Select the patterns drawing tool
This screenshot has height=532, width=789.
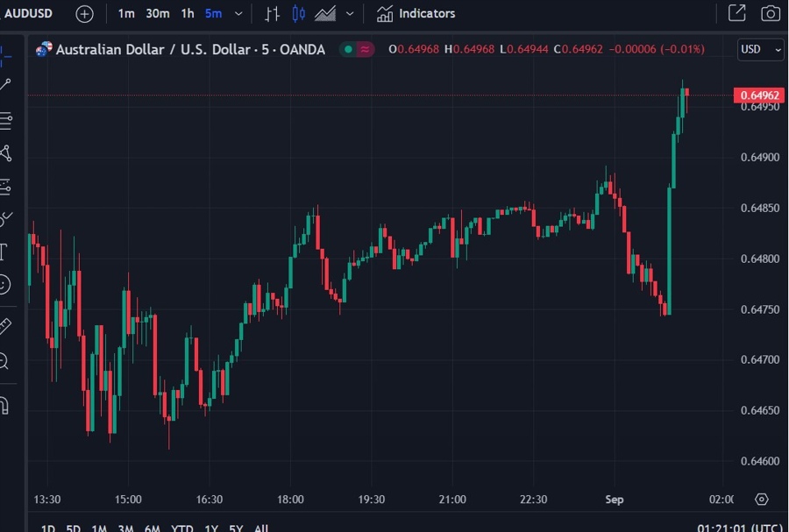coord(6,153)
